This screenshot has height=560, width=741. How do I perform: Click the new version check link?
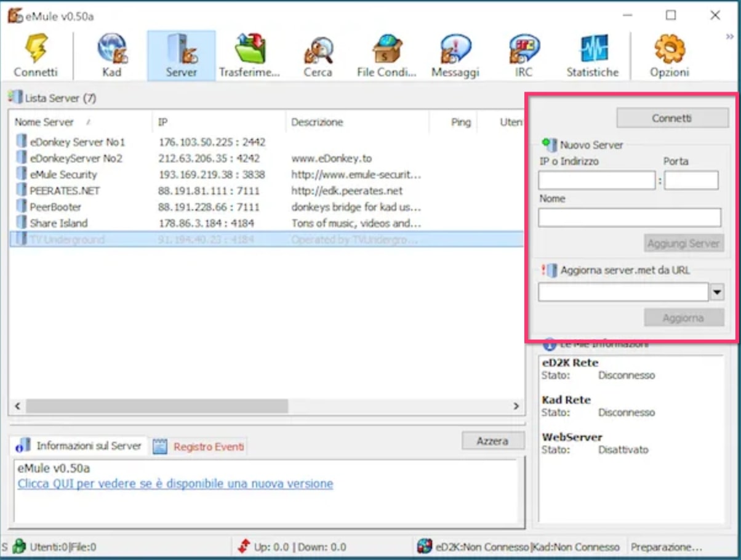(x=175, y=484)
